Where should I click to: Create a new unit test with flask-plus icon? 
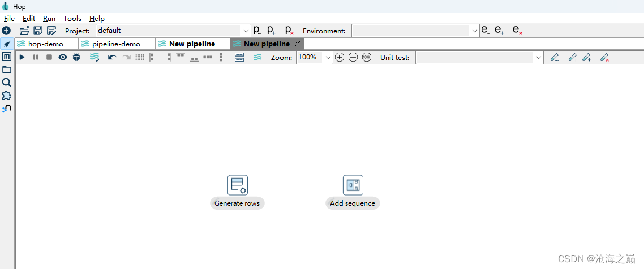[573, 58]
